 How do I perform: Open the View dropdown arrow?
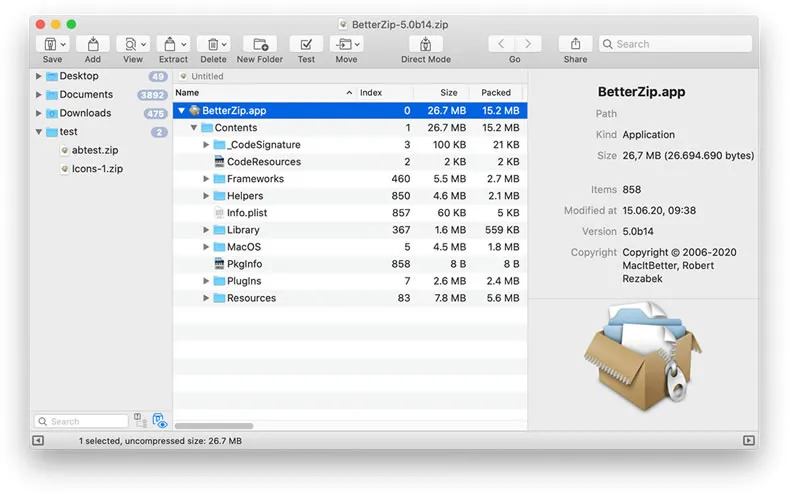[143, 44]
